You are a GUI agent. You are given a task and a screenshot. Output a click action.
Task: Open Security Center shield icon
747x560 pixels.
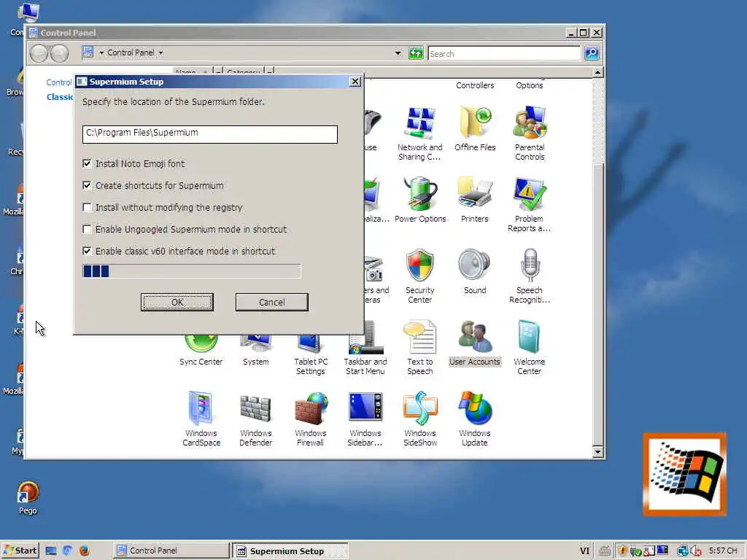pos(419,265)
